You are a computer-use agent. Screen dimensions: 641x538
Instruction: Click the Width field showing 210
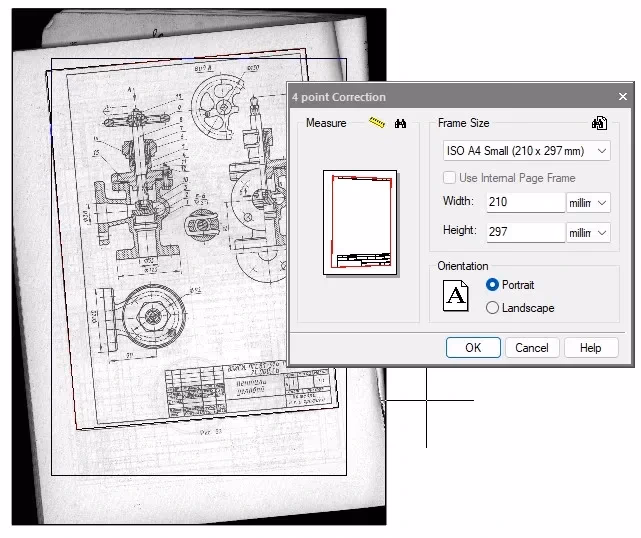tap(526, 202)
